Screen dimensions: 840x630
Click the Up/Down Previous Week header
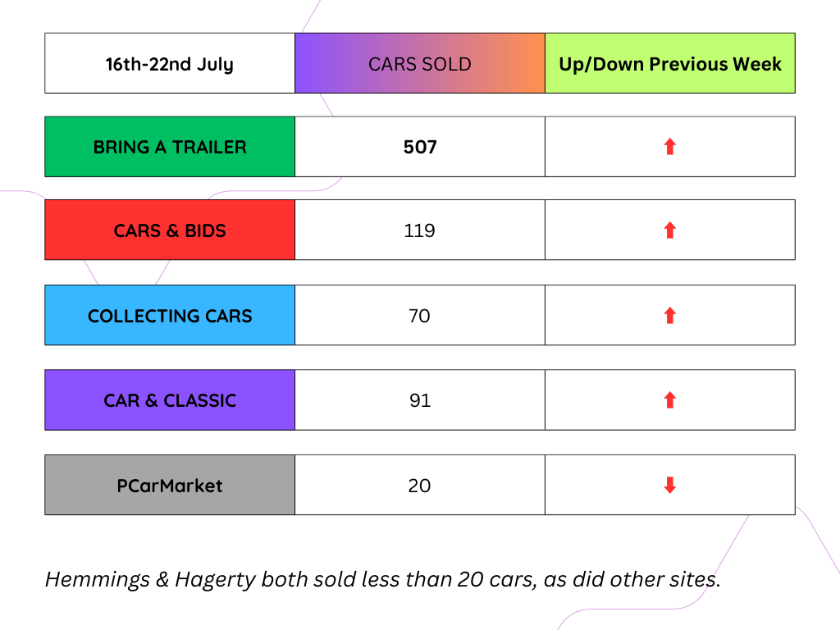click(x=670, y=63)
